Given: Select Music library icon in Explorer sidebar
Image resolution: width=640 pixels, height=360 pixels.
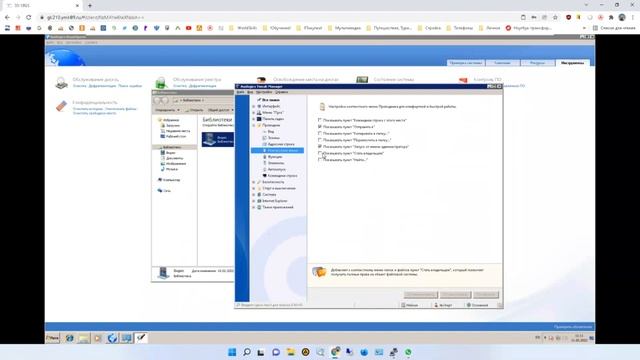Looking at the screenshot, I should (x=162, y=169).
